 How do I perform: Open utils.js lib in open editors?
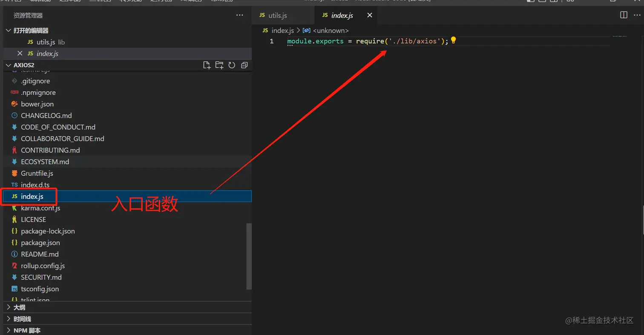[x=128, y=42]
